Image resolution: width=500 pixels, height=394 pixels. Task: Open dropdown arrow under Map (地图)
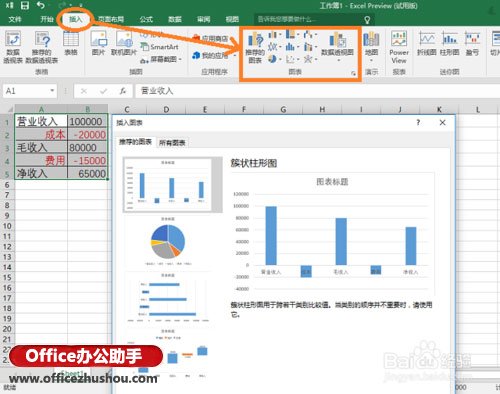pyautogui.click(x=371, y=60)
